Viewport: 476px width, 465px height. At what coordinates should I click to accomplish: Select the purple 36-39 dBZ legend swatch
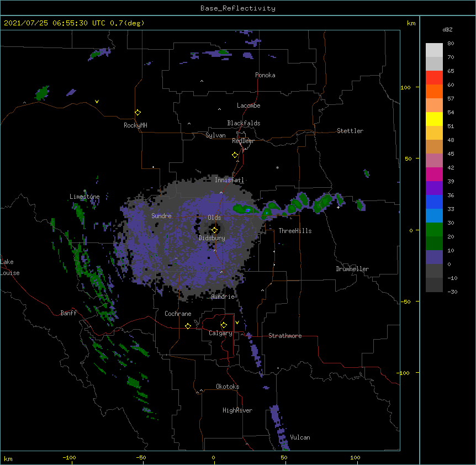(x=434, y=188)
